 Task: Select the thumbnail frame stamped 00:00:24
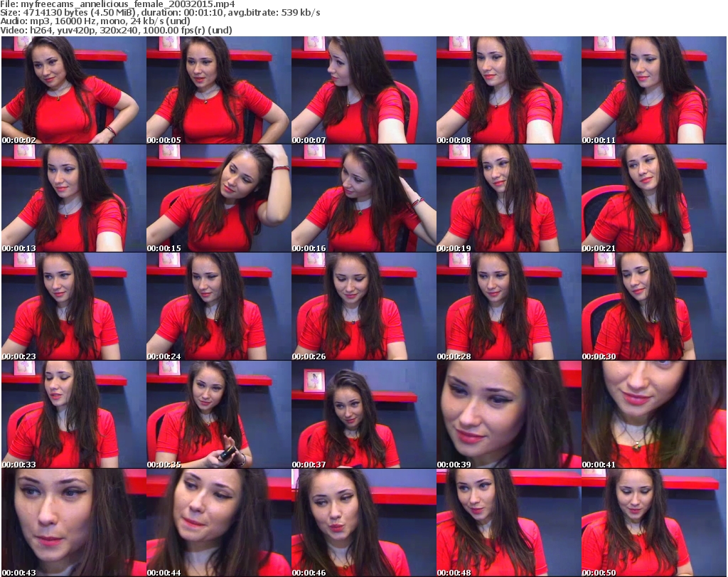click(219, 307)
